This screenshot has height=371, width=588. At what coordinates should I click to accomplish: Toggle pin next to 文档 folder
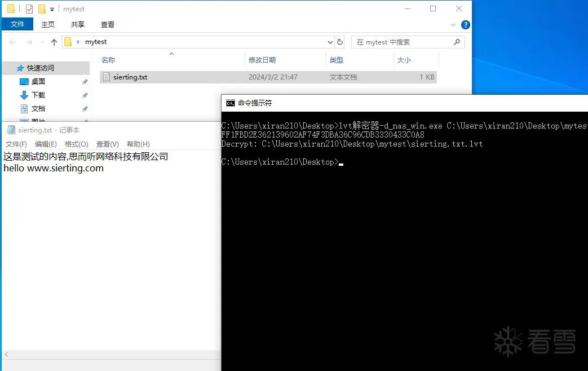(85, 109)
